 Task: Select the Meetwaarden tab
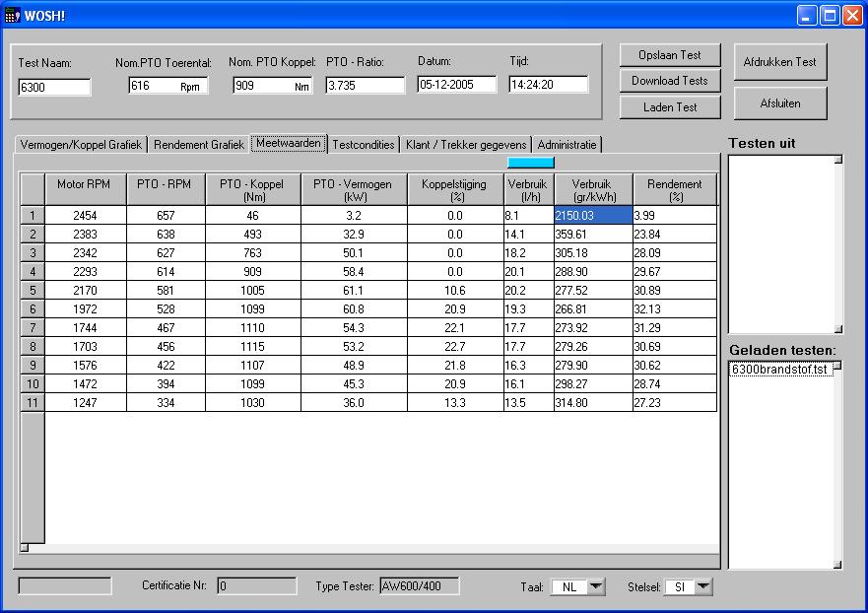pos(289,144)
